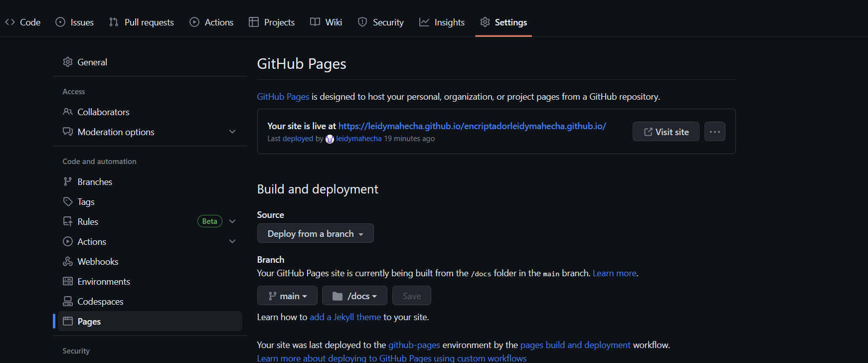Open Webhooks settings

point(150,262)
